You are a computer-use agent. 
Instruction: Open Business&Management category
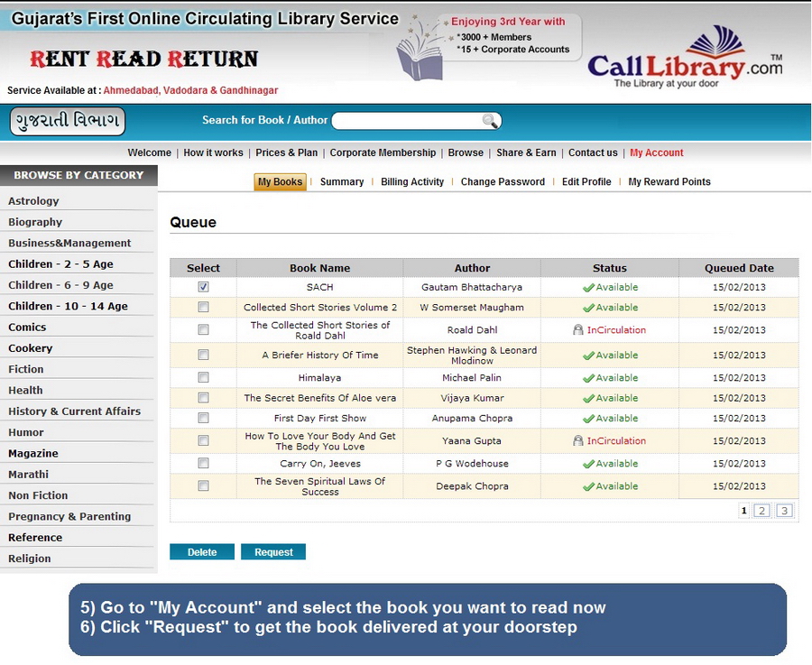tap(69, 243)
